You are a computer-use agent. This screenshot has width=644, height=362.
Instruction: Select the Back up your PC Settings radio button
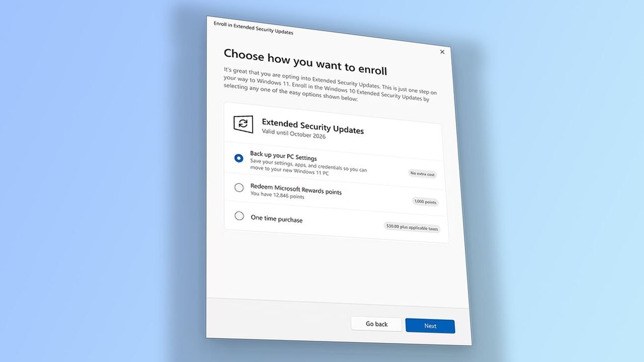tap(238, 158)
